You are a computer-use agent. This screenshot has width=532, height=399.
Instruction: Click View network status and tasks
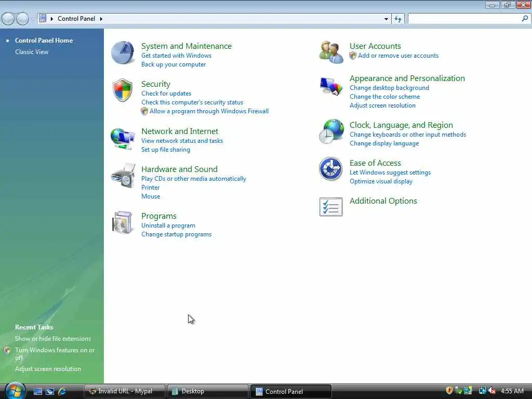pyautogui.click(x=182, y=141)
